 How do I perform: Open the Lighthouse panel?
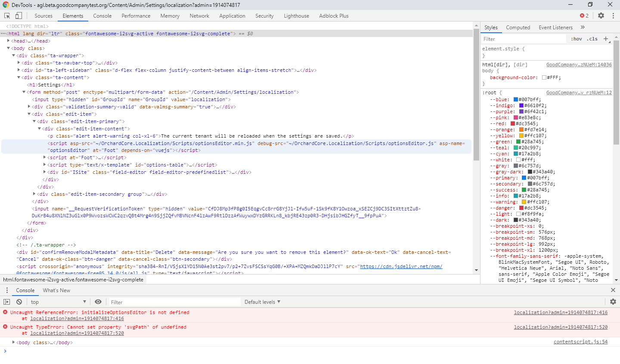(x=296, y=16)
